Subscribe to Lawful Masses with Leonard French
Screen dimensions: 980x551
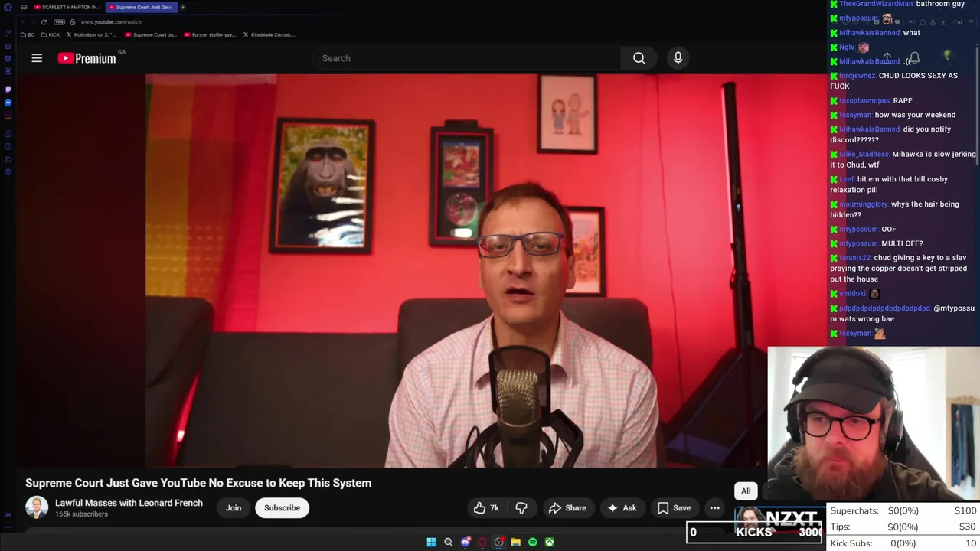[x=282, y=508]
